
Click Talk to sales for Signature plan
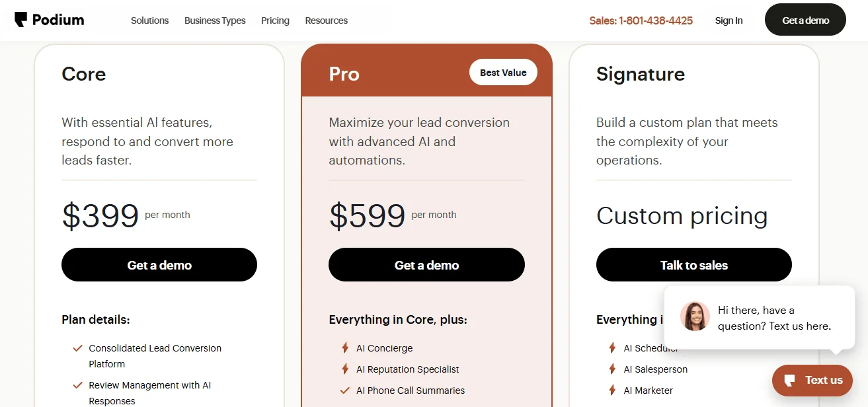(x=693, y=264)
